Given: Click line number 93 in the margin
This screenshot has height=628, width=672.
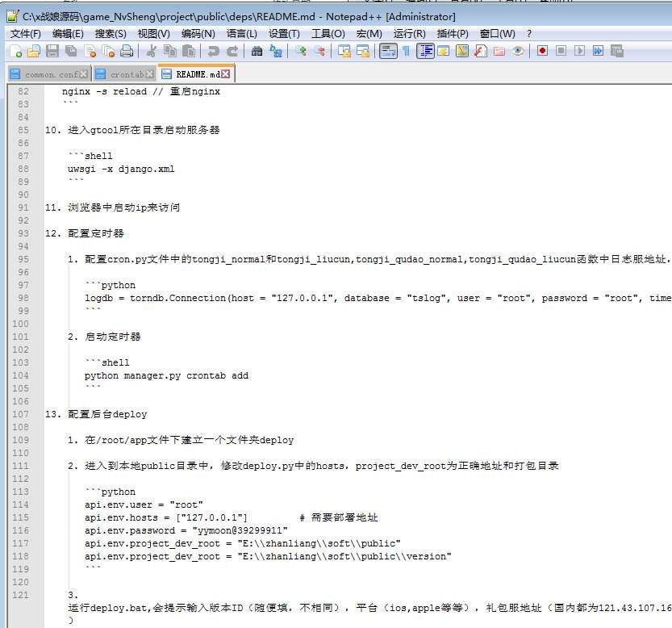Looking at the screenshot, I should coord(23,233).
